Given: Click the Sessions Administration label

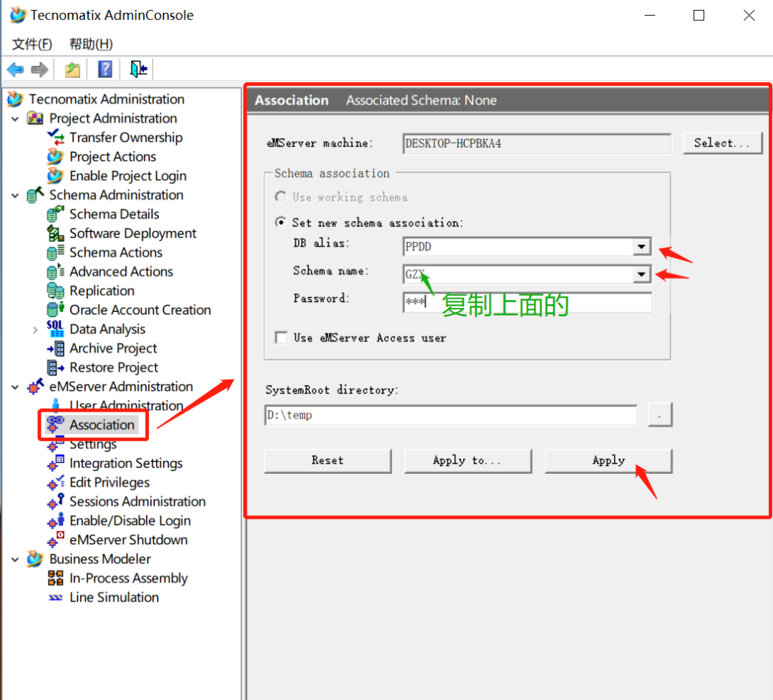Looking at the screenshot, I should 137,501.
